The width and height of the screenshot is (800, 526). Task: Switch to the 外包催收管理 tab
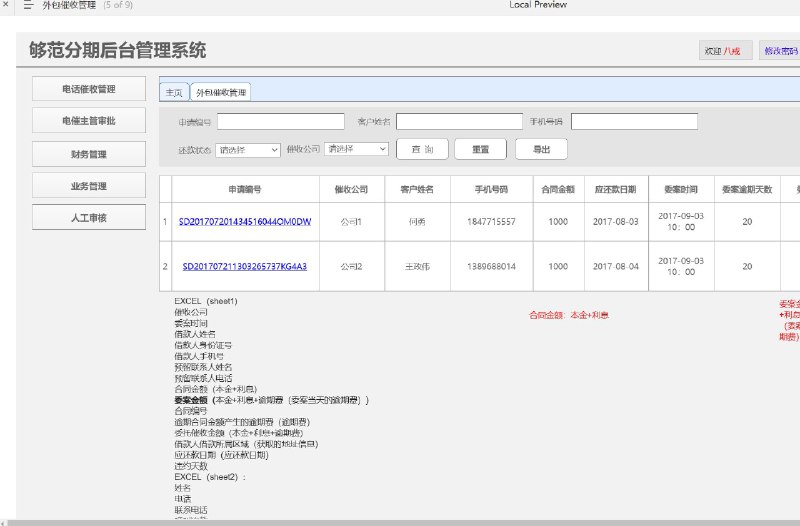point(220,92)
